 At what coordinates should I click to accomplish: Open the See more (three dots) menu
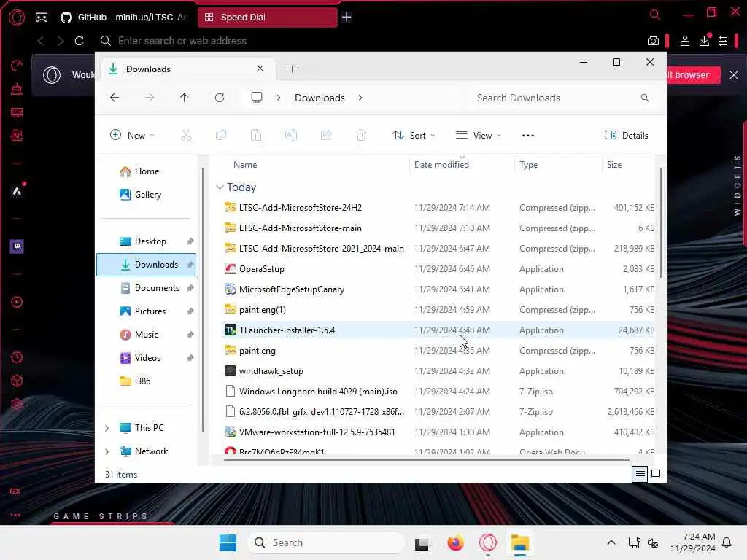(x=528, y=135)
